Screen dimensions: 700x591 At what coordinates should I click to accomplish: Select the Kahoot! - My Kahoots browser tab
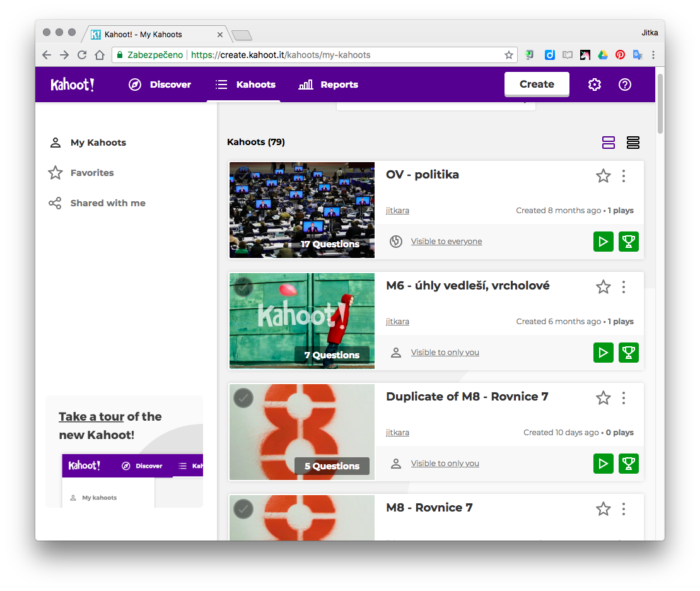157,34
